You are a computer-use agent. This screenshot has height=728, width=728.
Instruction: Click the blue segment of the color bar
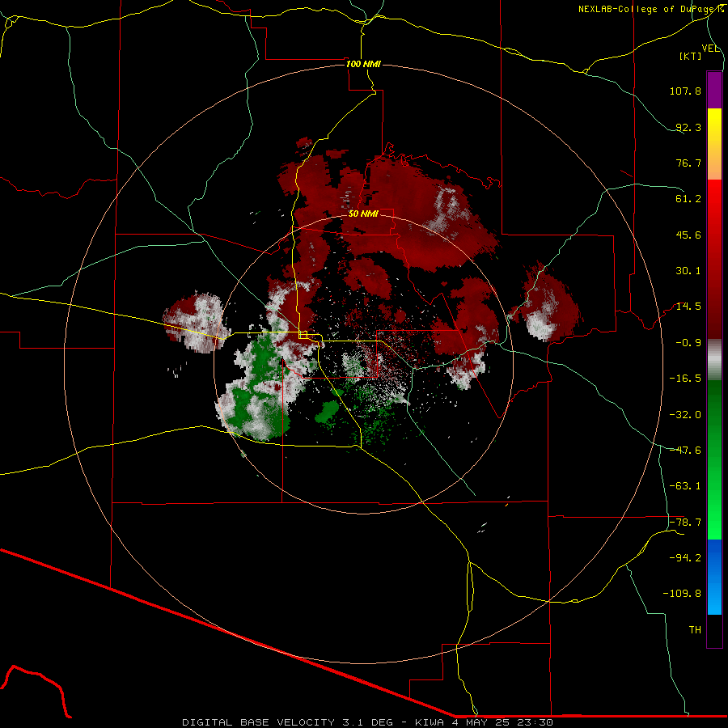714,577
